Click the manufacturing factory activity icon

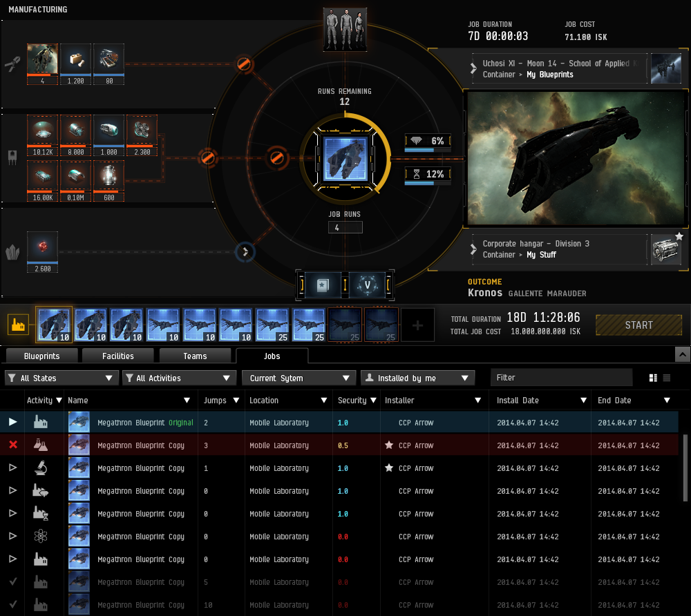tap(18, 325)
